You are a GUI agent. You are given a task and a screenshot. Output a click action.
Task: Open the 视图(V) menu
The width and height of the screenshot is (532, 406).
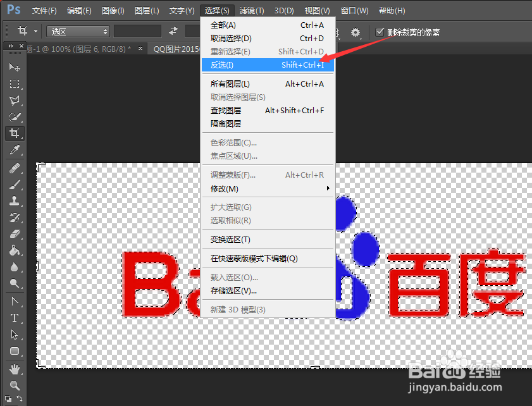(x=317, y=11)
